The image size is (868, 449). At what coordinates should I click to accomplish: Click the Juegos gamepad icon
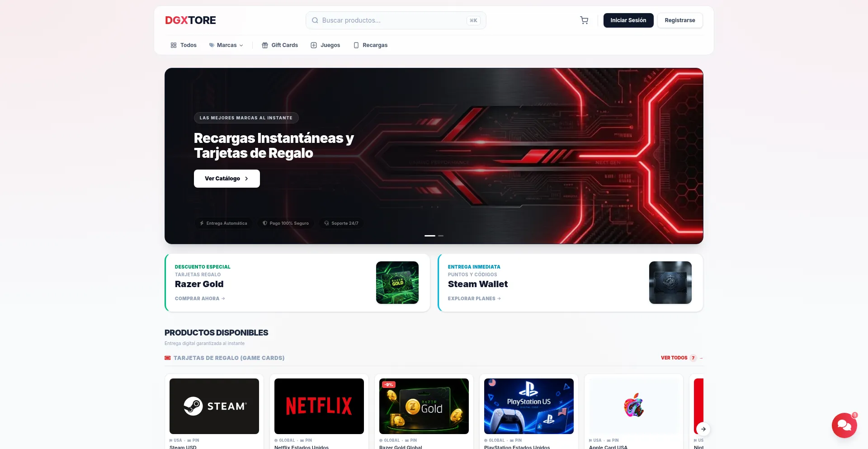pyautogui.click(x=314, y=45)
